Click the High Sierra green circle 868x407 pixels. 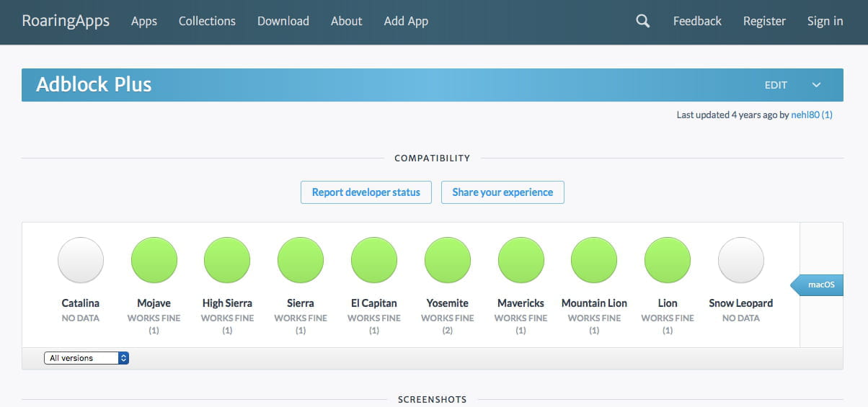[x=227, y=260]
